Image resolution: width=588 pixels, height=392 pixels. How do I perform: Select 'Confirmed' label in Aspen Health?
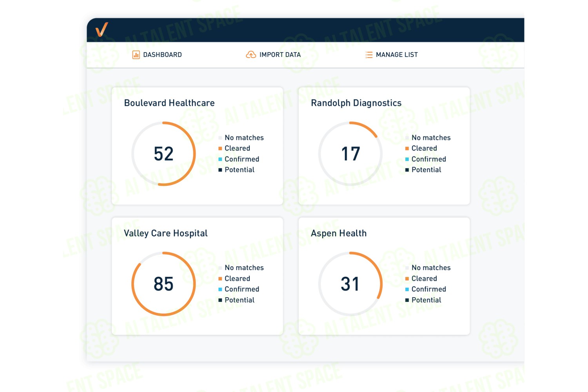[x=429, y=289]
